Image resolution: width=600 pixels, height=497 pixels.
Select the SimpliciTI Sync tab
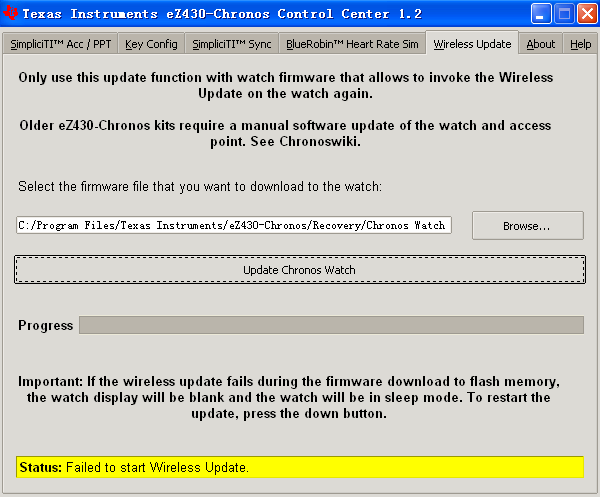(x=232, y=44)
